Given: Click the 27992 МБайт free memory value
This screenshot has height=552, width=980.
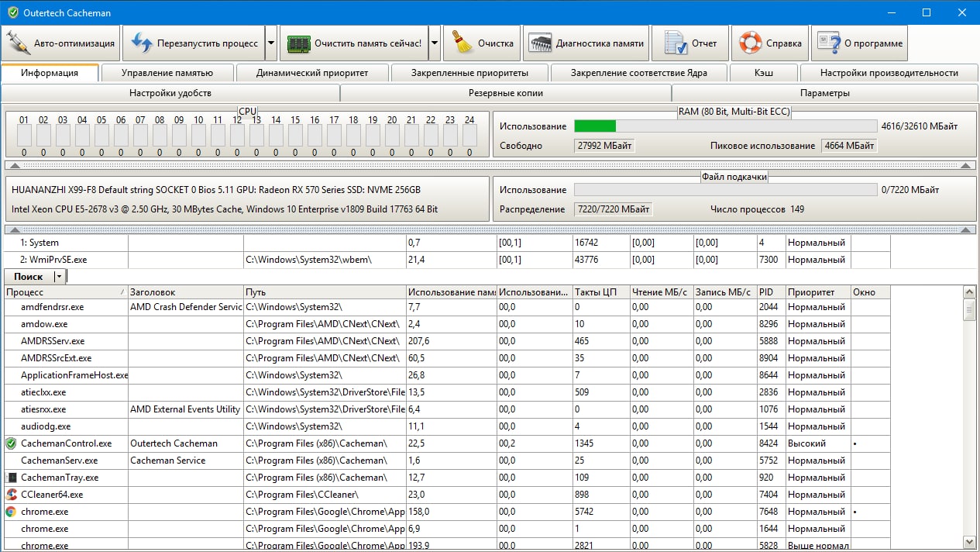Looking at the screenshot, I should (604, 146).
